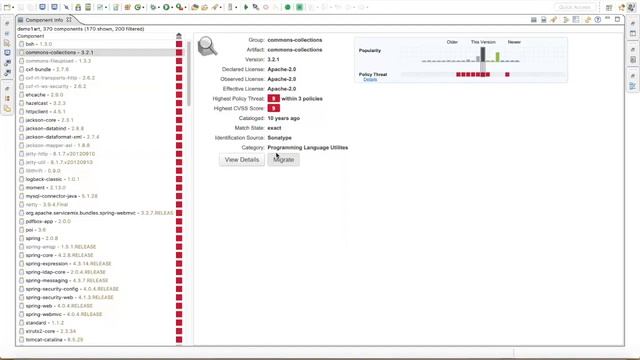Click the component list vertical scrollbar
The image size is (640, 360).
[x=189, y=73]
